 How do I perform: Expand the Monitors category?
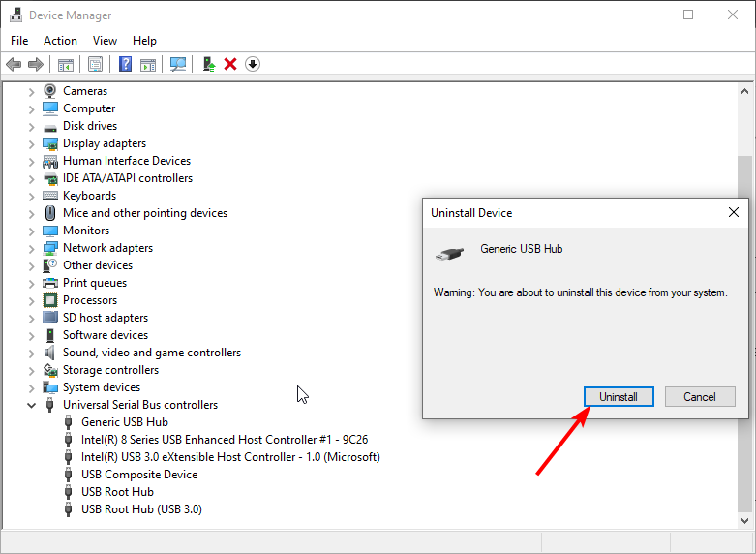click(x=31, y=231)
